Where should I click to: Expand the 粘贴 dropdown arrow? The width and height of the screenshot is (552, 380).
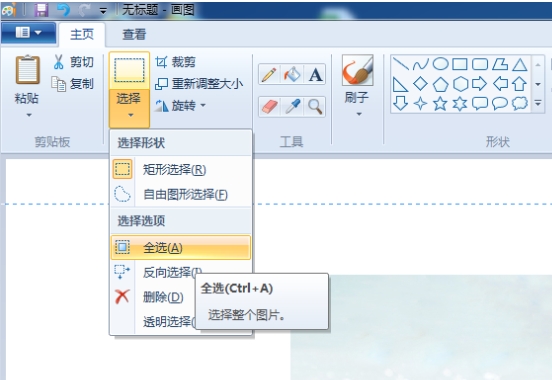tap(29, 115)
